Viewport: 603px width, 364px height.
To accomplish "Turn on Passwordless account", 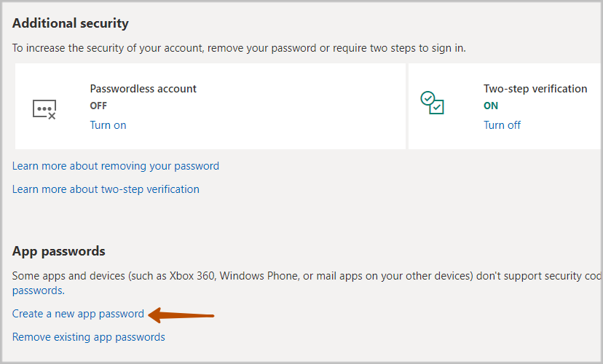I will (108, 125).
